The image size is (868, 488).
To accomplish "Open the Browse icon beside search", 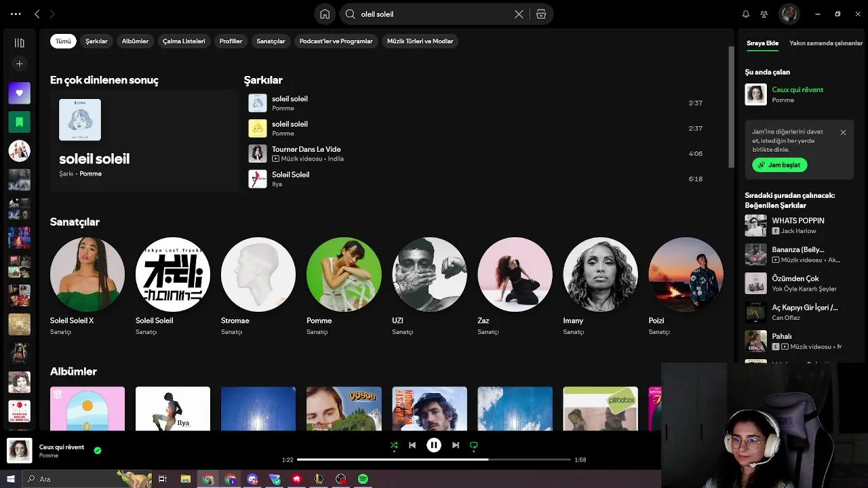I will tap(540, 14).
